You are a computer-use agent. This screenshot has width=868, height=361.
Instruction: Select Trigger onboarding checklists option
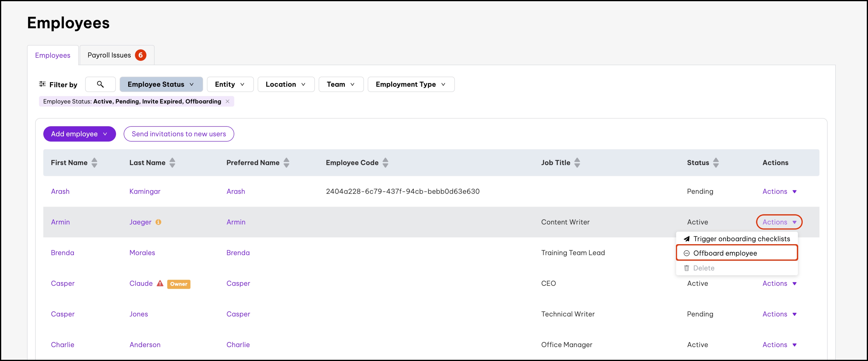(741, 239)
